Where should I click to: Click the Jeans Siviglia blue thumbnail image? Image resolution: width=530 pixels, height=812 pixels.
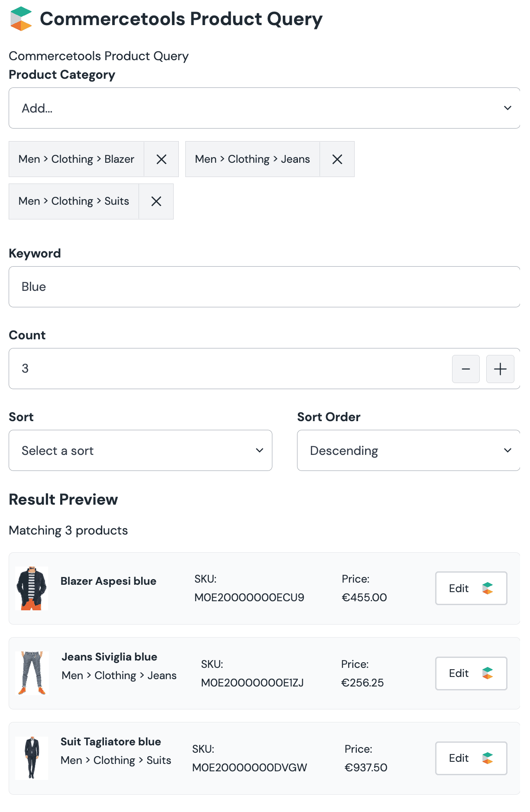pos(32,673)
